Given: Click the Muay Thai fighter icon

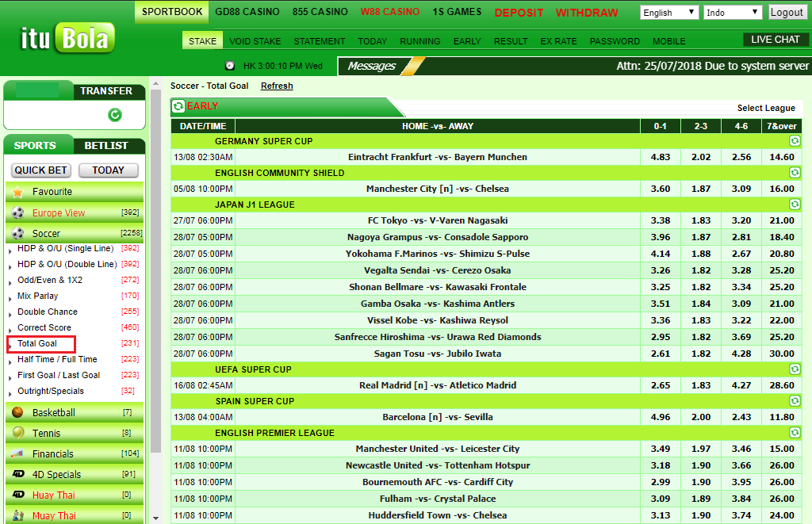Looking at the screenshot, I should click(18, 515).
